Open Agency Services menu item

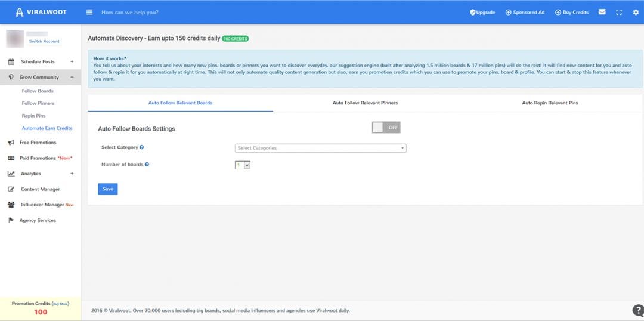point(38,220)
